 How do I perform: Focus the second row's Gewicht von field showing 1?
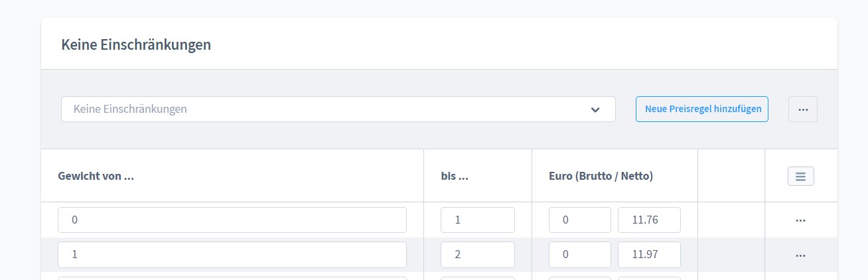pos(232,254)
